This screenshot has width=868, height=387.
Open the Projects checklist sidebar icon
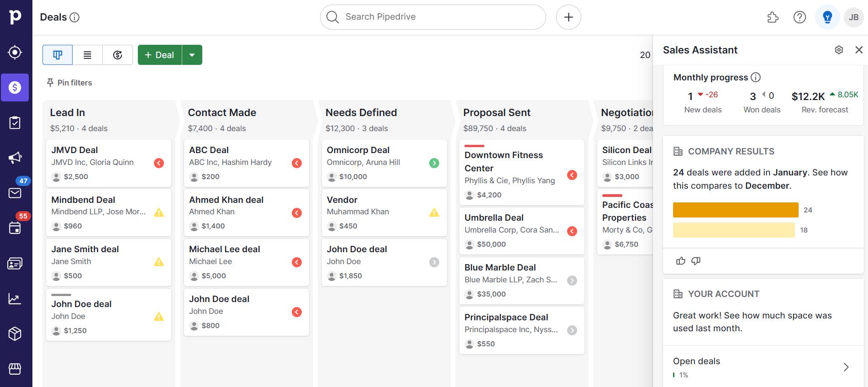point(15,122)
